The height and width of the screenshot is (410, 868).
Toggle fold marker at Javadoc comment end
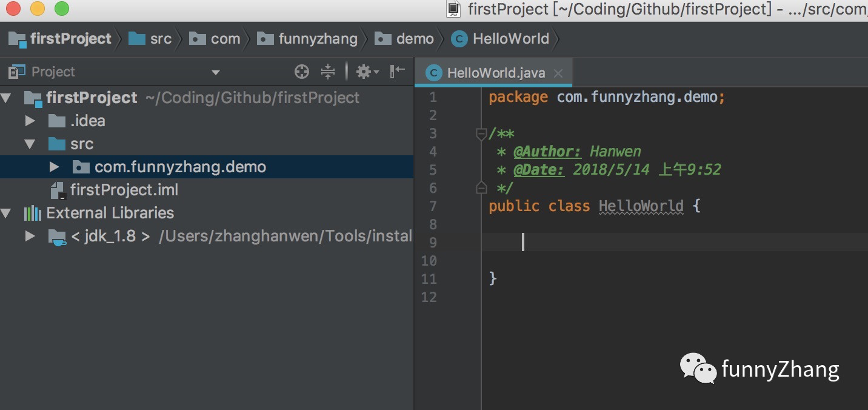tap(481, 188)
